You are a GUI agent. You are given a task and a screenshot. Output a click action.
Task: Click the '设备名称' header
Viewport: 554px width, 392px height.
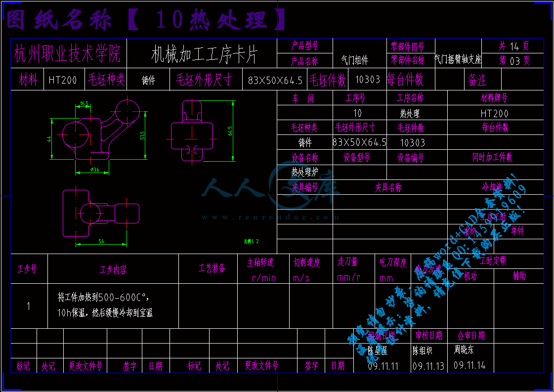pyautogui.click(x=304, y=157)
